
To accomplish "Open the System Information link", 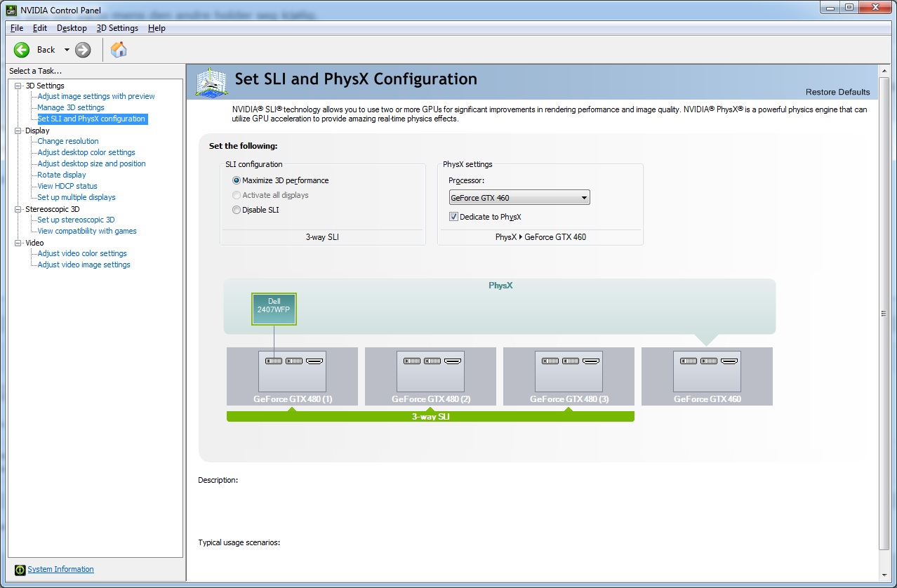I will [60, 569].
